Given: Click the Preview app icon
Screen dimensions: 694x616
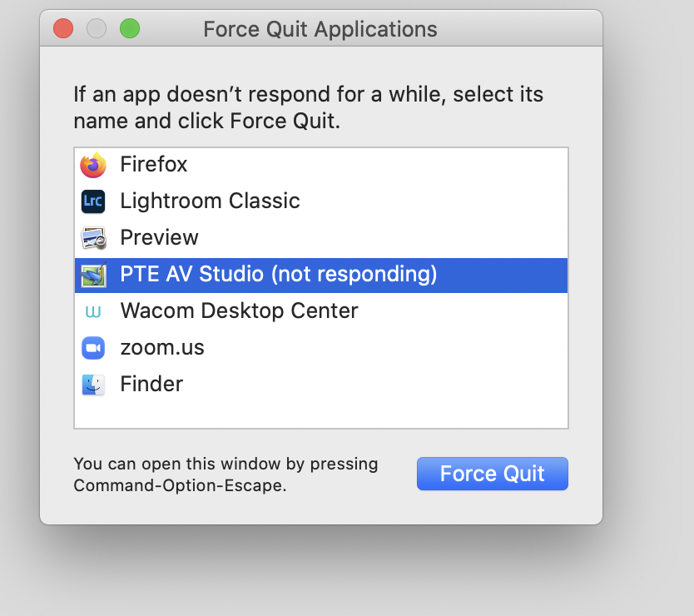Looking at the screenshot, I should click(93, 238).
